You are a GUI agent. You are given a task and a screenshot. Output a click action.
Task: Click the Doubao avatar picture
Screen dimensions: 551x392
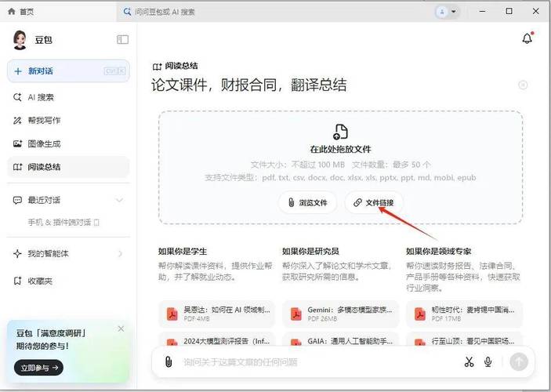click(20, 40)
